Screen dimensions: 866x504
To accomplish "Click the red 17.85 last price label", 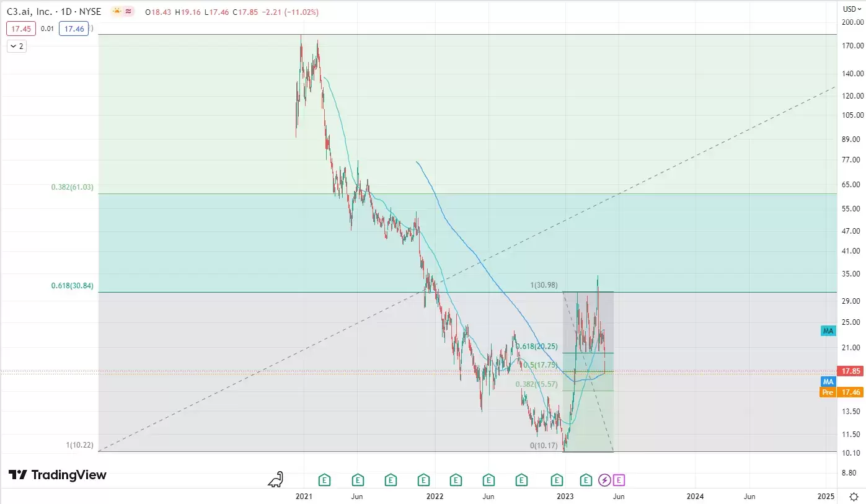I will click(x=851, y=371).
